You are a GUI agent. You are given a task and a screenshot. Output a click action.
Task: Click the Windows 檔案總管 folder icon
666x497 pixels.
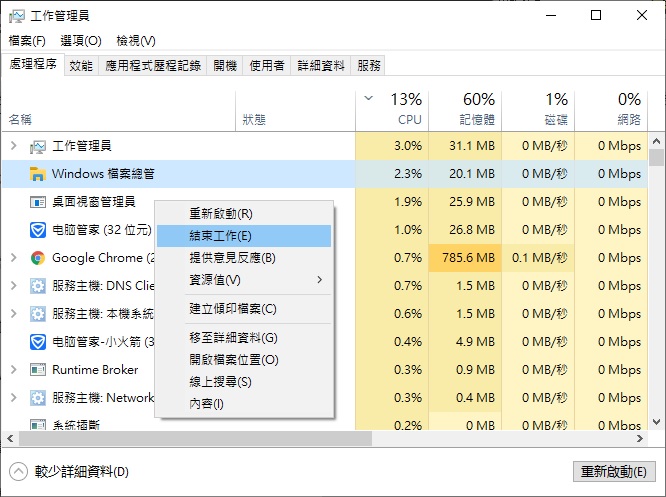coord(38,174)
